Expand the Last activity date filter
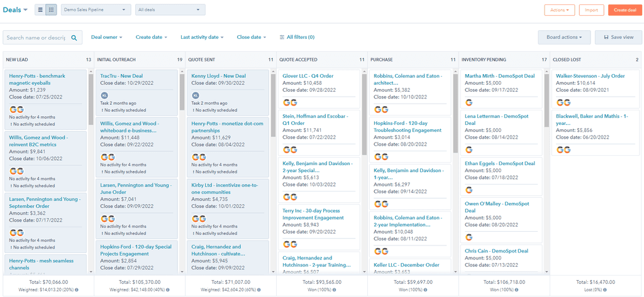 coord(202,37)
